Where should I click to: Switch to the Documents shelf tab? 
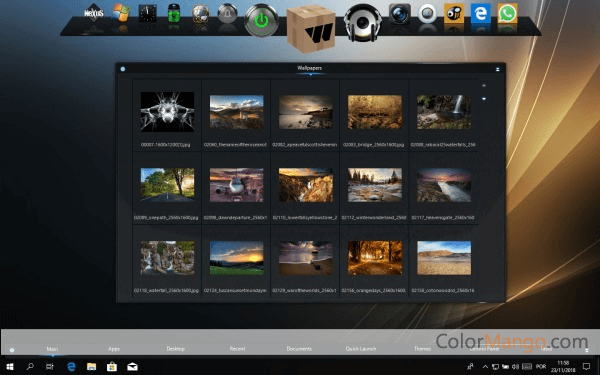pos(299,349)
